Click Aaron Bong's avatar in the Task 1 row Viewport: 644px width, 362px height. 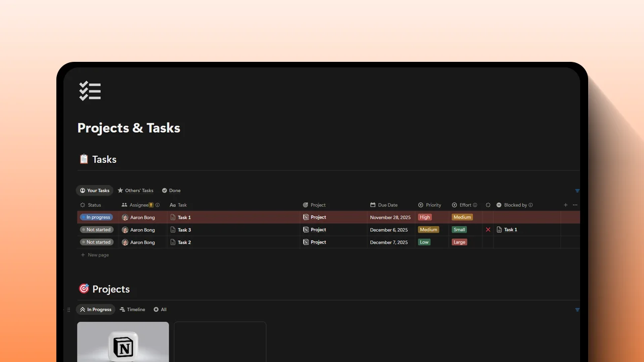tap(125, 218)
